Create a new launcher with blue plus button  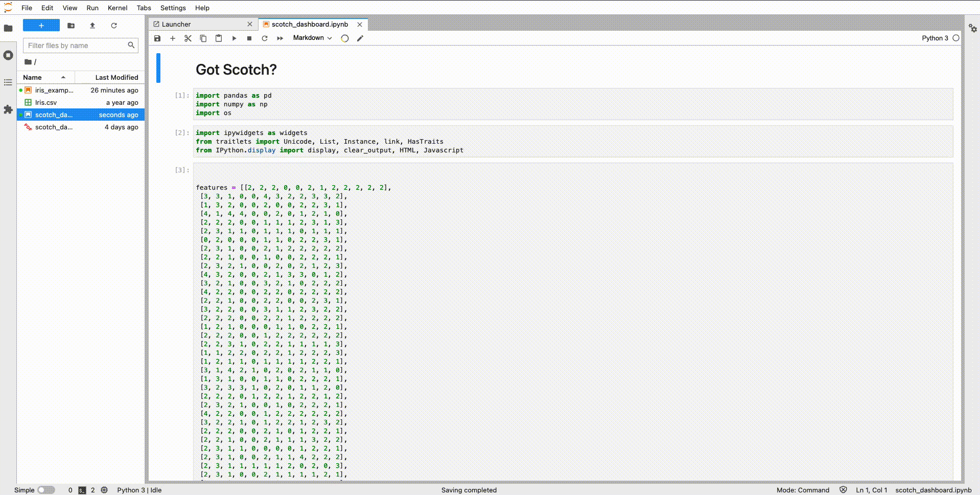(x=41, y=25)
